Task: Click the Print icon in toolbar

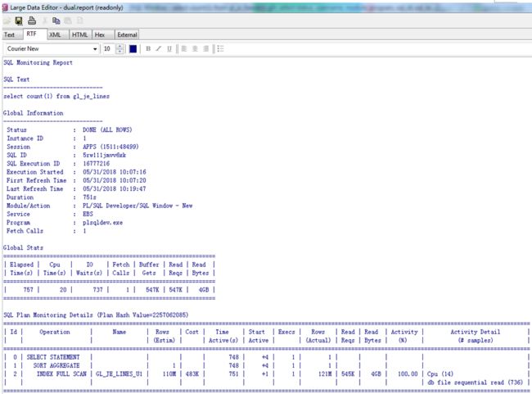Action: click(x=32, y=21)
